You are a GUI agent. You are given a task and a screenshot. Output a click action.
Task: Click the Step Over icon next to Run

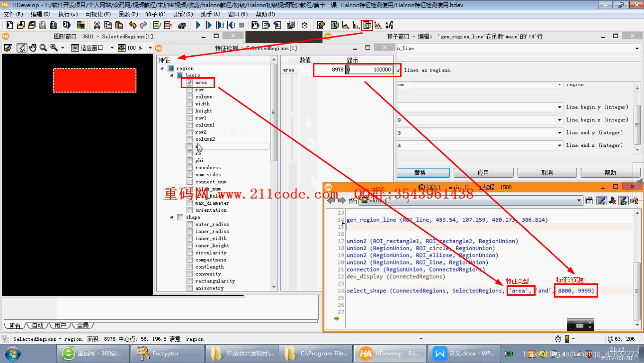click(208, 25)
